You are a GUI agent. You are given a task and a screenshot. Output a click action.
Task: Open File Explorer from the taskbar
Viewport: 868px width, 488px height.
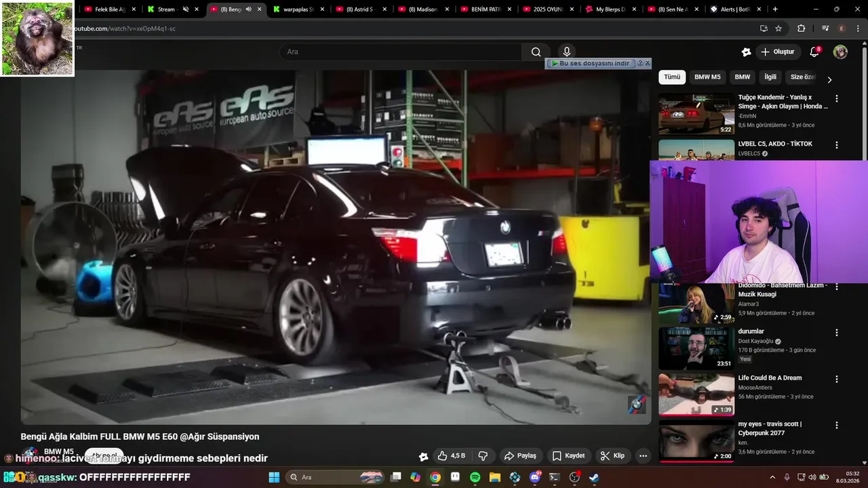coord(494,477)
